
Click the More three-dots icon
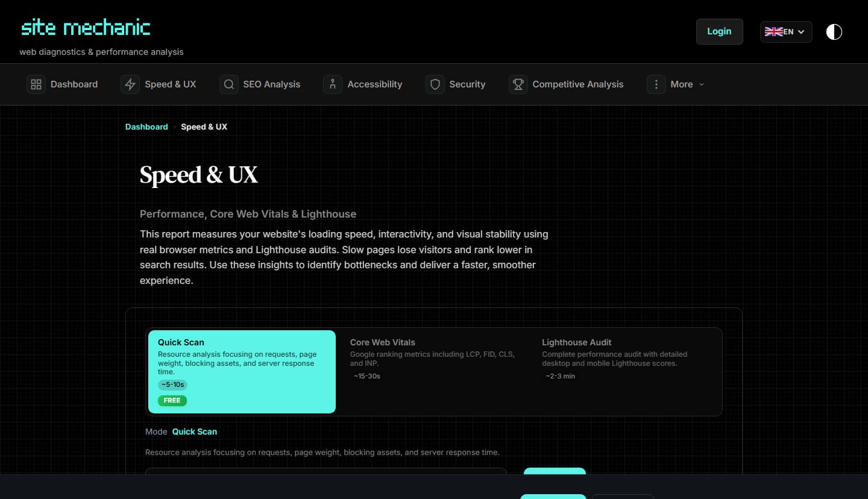656,84
